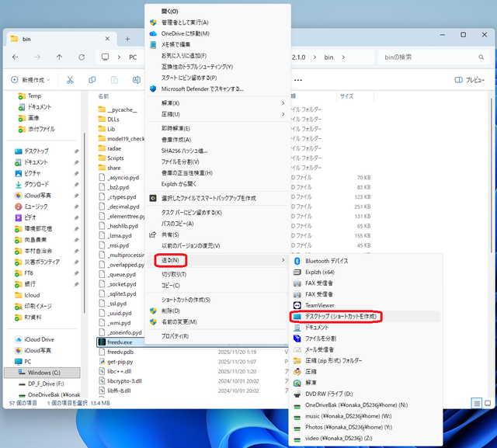
Task: Close the bin tab
Action: pyautogui.click(x=107, y=39)
